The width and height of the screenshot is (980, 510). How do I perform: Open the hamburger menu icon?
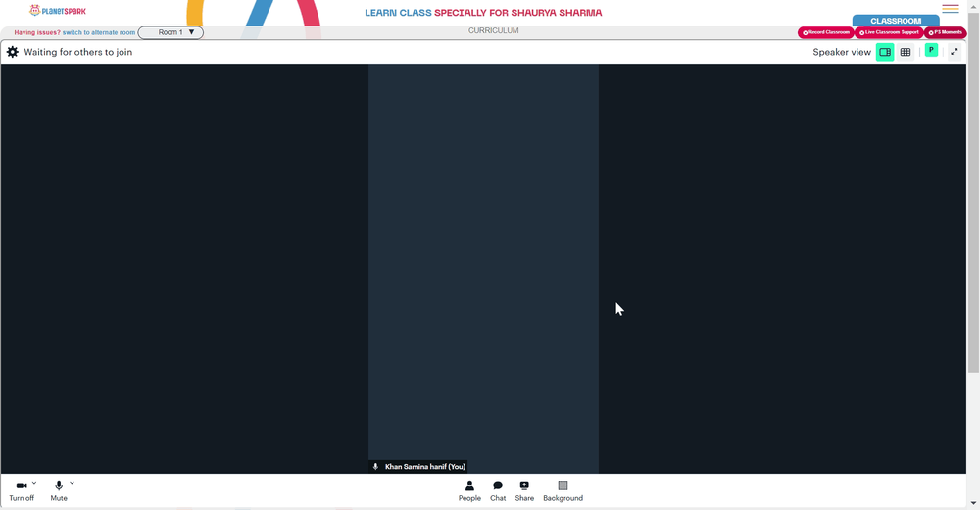951,9
